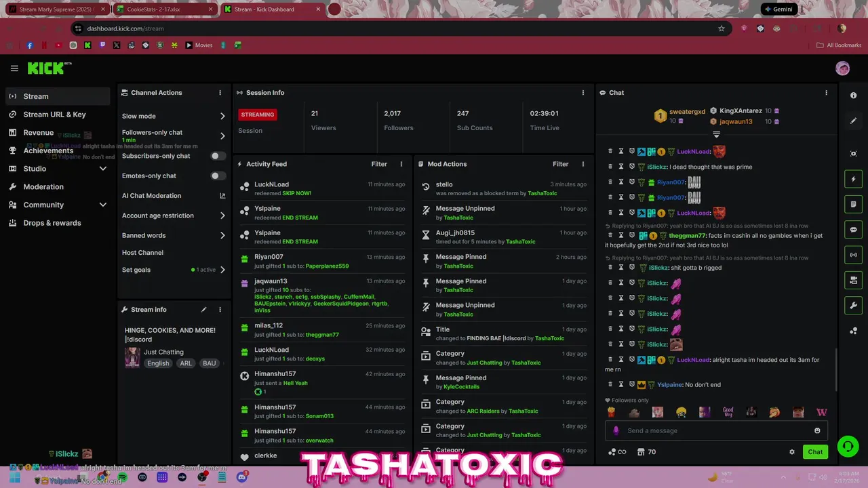Expand Set goals option

click(222, 270)
